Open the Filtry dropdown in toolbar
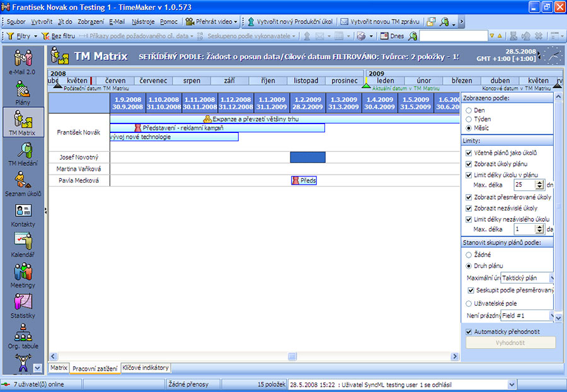The image size is (567, 392). coord(22,36)
